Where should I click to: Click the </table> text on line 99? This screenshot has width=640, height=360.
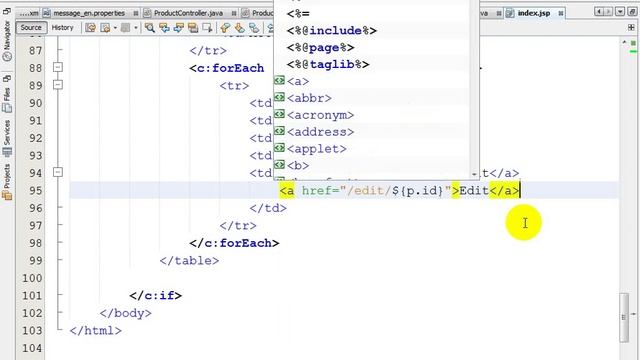pyautogui.click(x=189, y=261)
